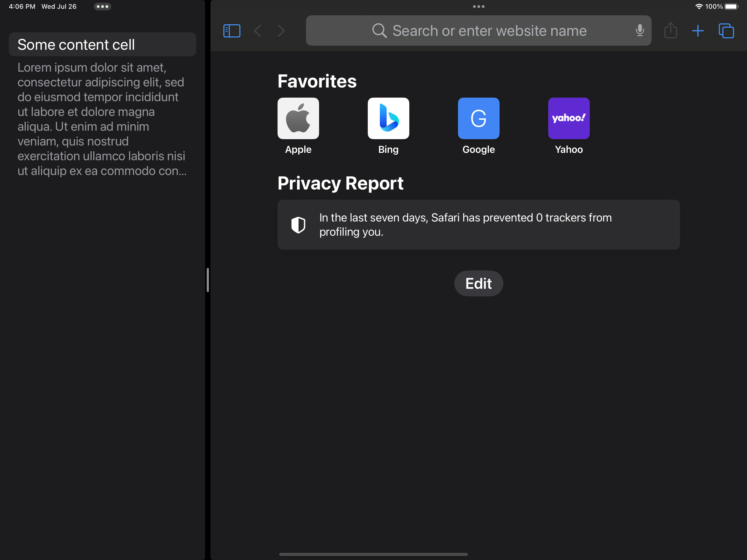Screen dimensions: 747x560
Task: Tap the microphone dictation icon
Action: [x=640, y=30]
